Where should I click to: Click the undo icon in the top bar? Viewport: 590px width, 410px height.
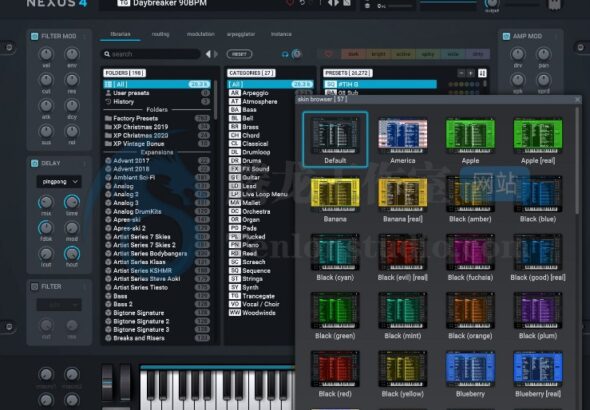tap(302, 3)
